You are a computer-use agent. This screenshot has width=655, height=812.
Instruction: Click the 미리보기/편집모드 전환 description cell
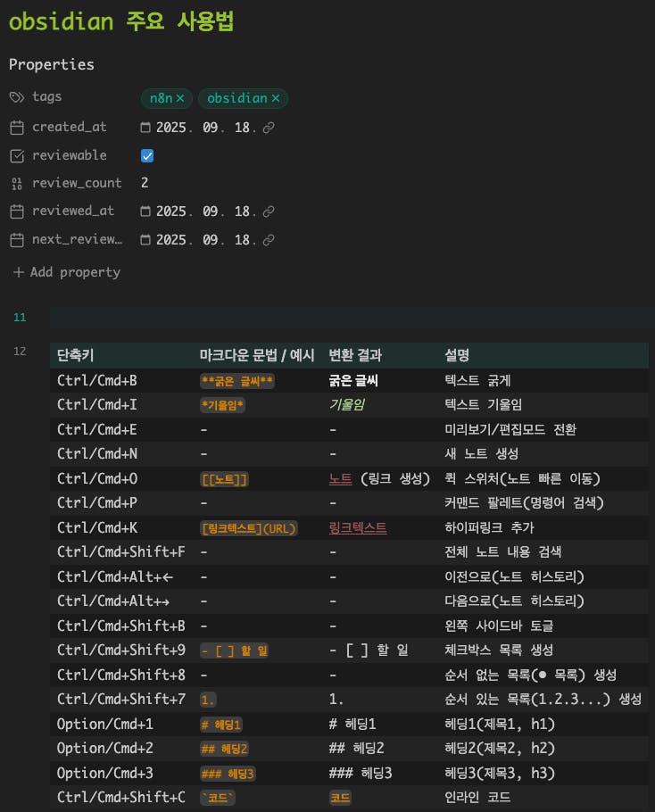[510, 430]
